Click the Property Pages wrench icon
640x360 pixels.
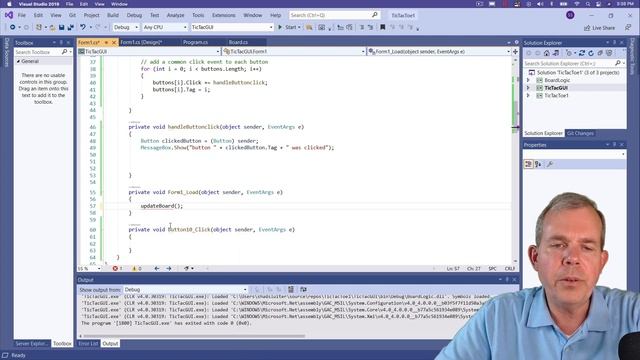tap(550, 164)
